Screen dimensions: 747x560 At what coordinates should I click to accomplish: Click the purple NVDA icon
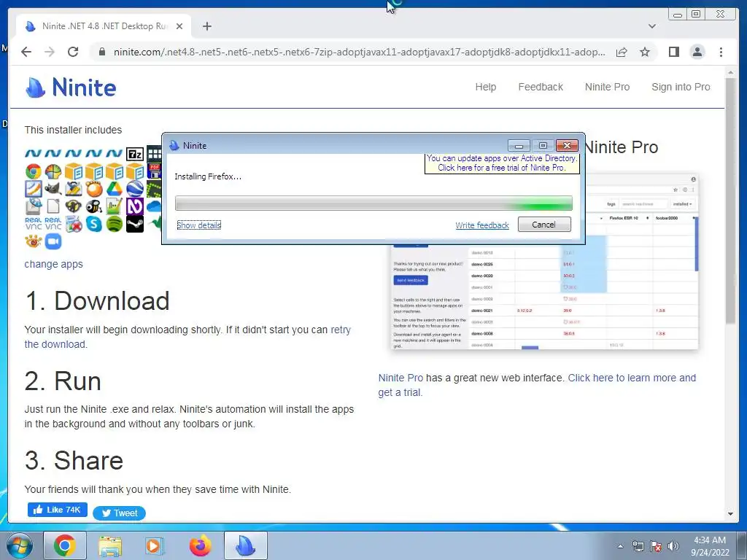point(135,206)
